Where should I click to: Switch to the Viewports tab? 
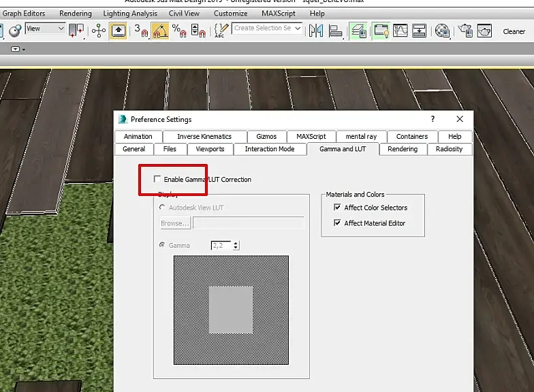[210, 149]
